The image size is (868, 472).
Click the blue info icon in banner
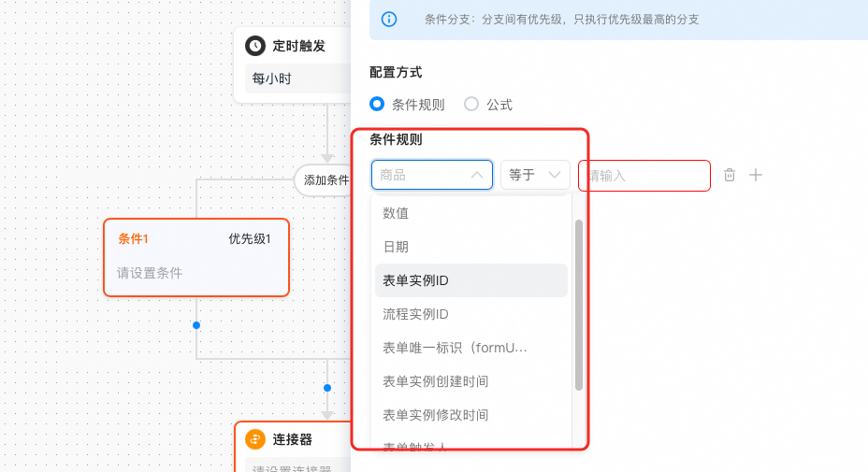(388, 19)
